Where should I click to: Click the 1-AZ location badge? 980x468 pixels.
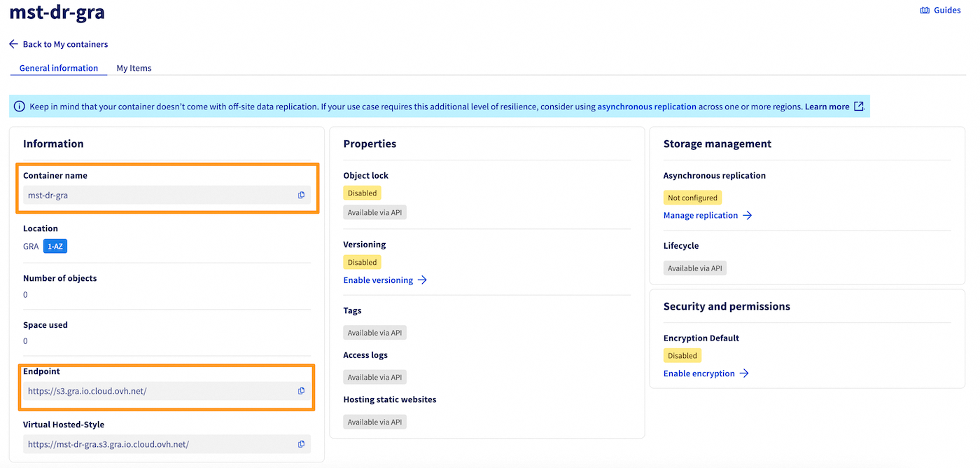55,247
